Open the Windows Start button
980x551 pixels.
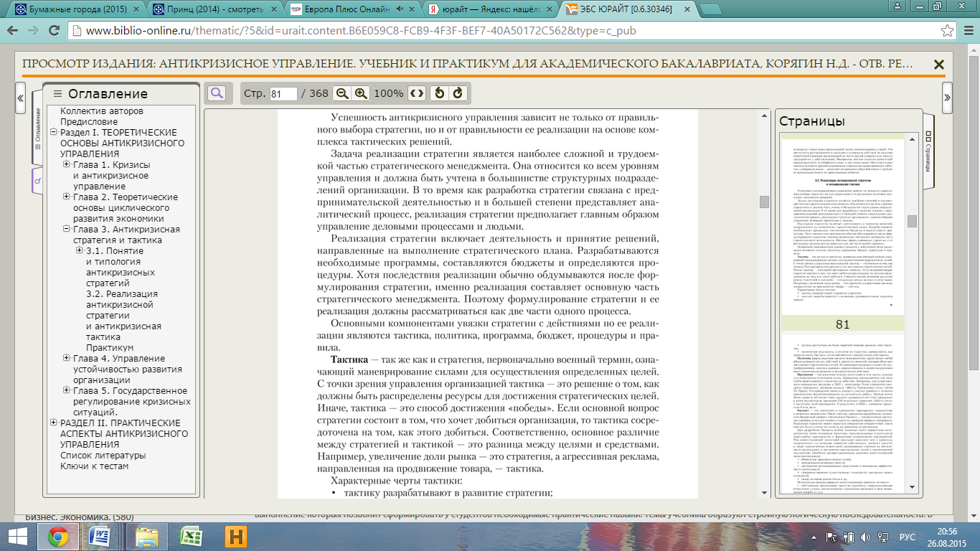17,537
